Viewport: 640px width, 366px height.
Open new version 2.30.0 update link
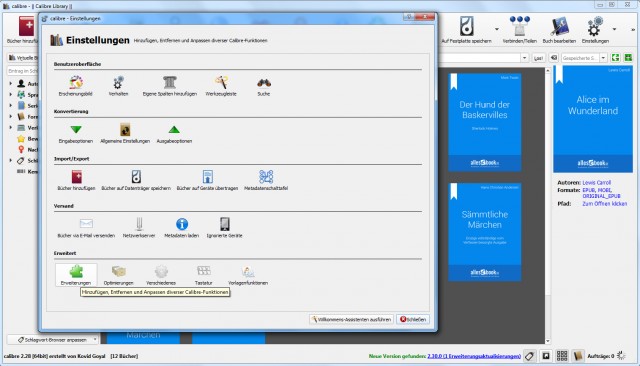pyautogui.click(x=474, y=356)
